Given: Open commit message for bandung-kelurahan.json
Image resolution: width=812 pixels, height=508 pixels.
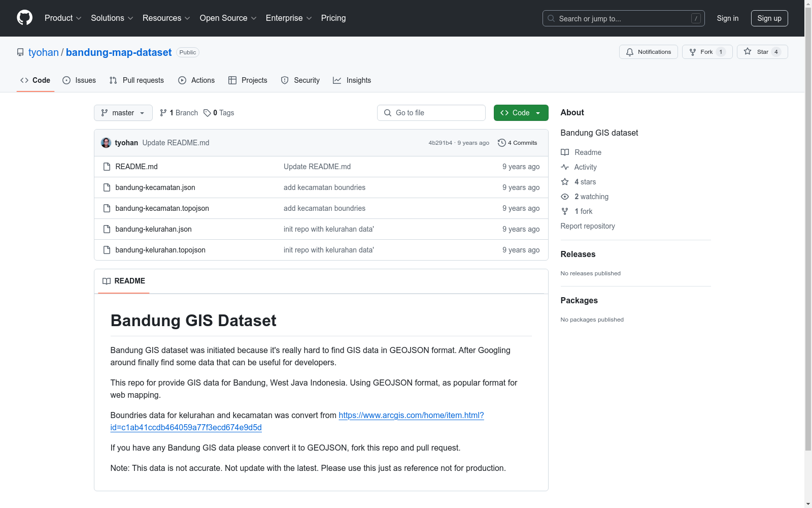Looking at the screenshot, I should pos(329,229).
